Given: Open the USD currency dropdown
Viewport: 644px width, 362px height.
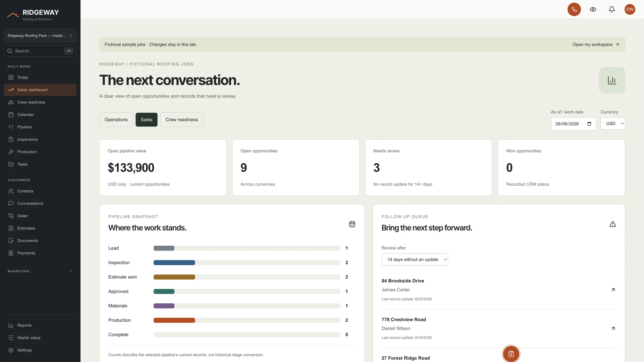Looking at the screenshot, I should (x=612, y=124).
